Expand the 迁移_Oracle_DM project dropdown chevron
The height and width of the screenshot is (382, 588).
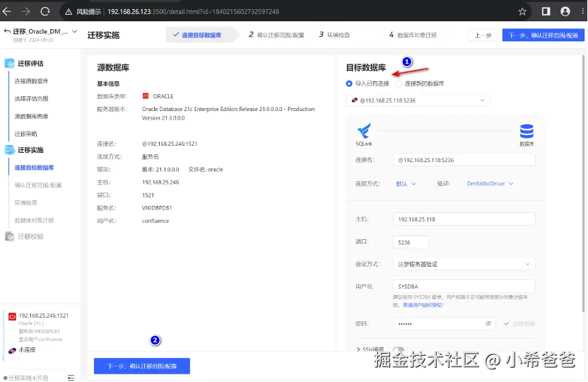tap(75, 32)
